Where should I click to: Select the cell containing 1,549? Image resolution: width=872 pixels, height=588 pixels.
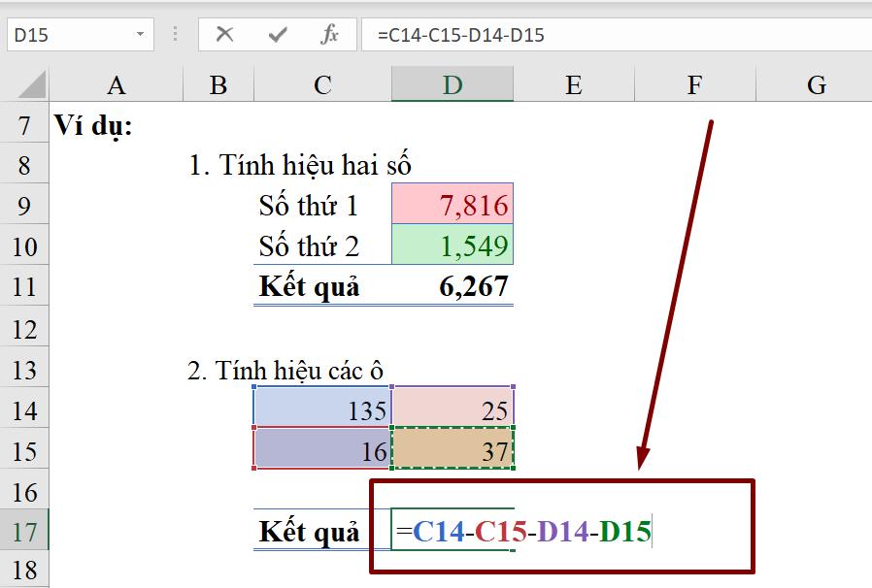click(452, 245)
